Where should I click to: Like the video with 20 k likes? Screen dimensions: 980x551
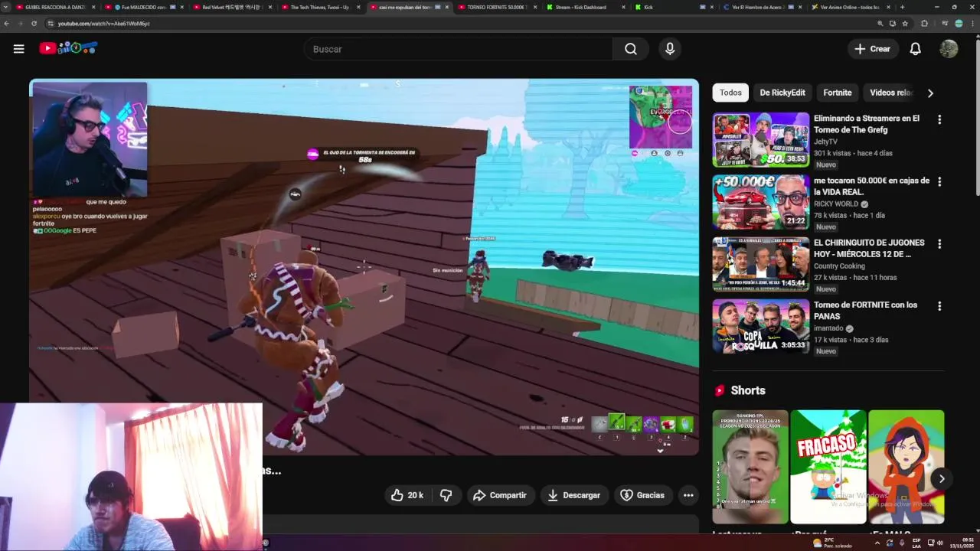point(407,495)
